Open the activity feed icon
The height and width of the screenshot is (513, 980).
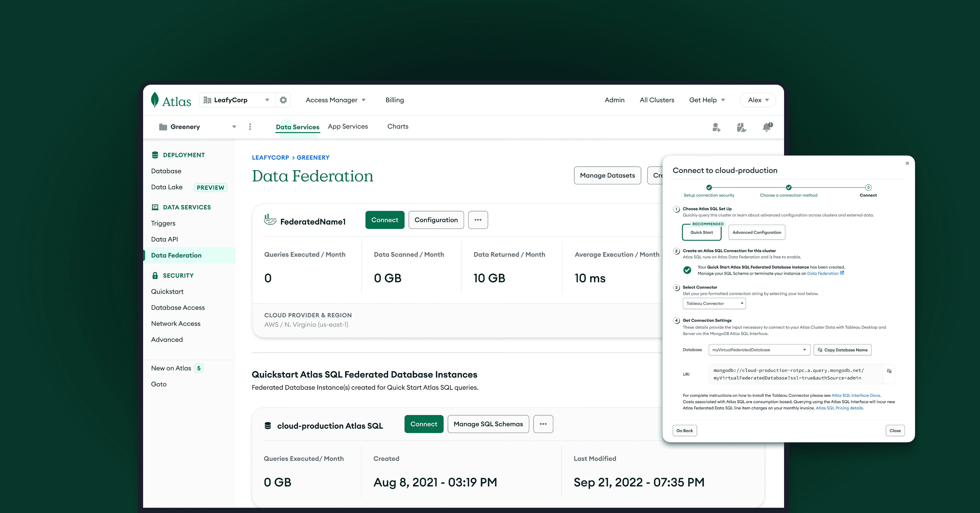(x=741, y=127)
